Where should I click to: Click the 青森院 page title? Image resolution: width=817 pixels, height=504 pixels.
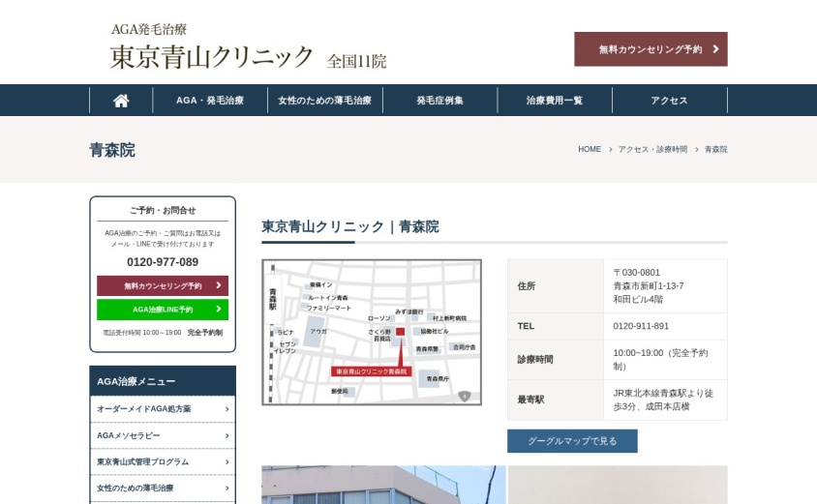pyautogui.click(x=112, y=150)
